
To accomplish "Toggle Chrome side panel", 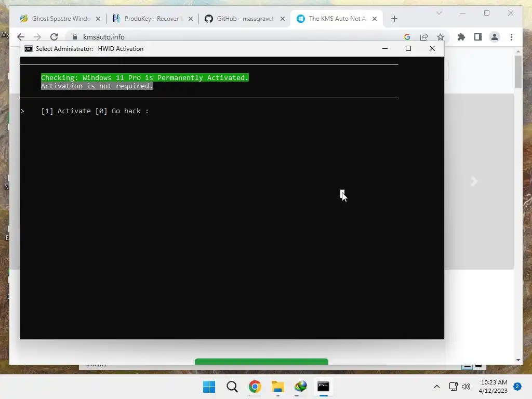I will pos(478,37).
